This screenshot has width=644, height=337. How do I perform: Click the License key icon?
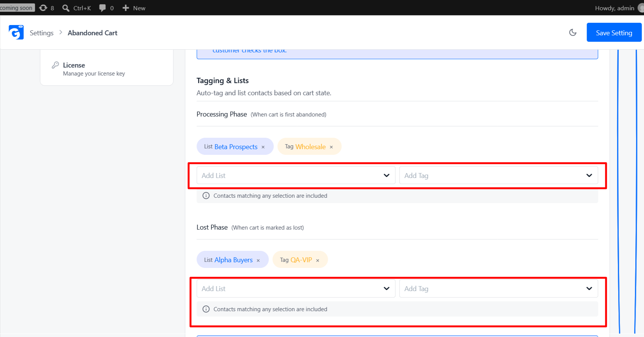click(x=55, y=65)
